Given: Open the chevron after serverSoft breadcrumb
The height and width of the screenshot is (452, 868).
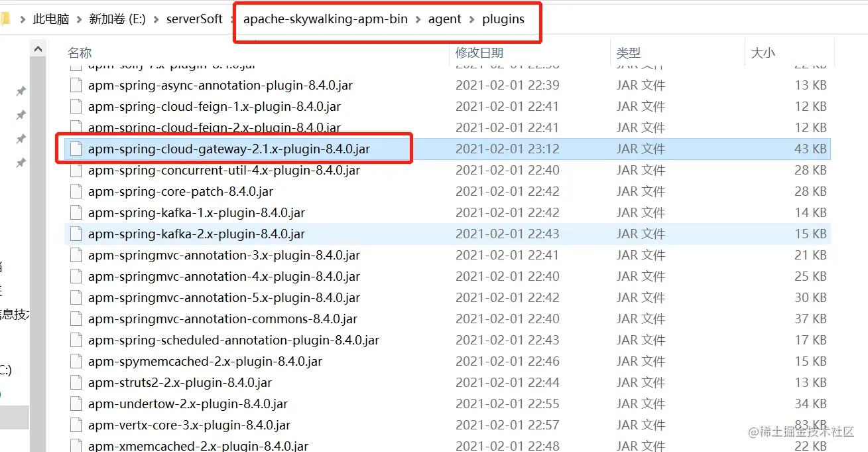Looking at the screenshot, I should point(233,19).
